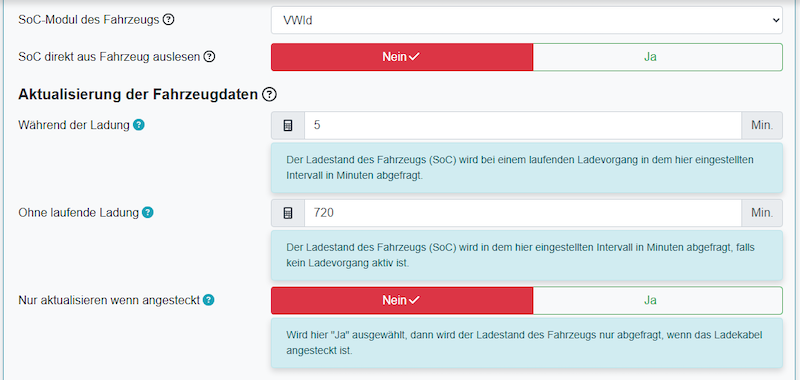Click the Aktualisierung der Fahrzeugdaten heading

click(x=138, y=94)
